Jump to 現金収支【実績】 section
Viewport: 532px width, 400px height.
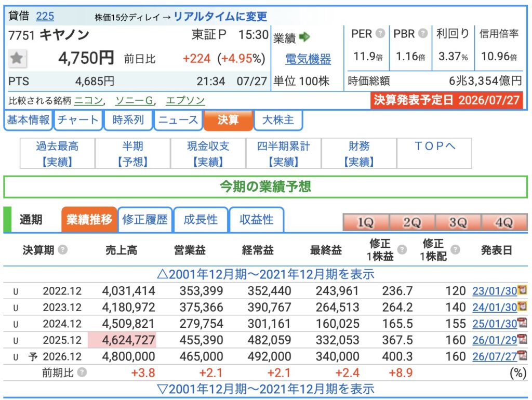pos(208,153)
